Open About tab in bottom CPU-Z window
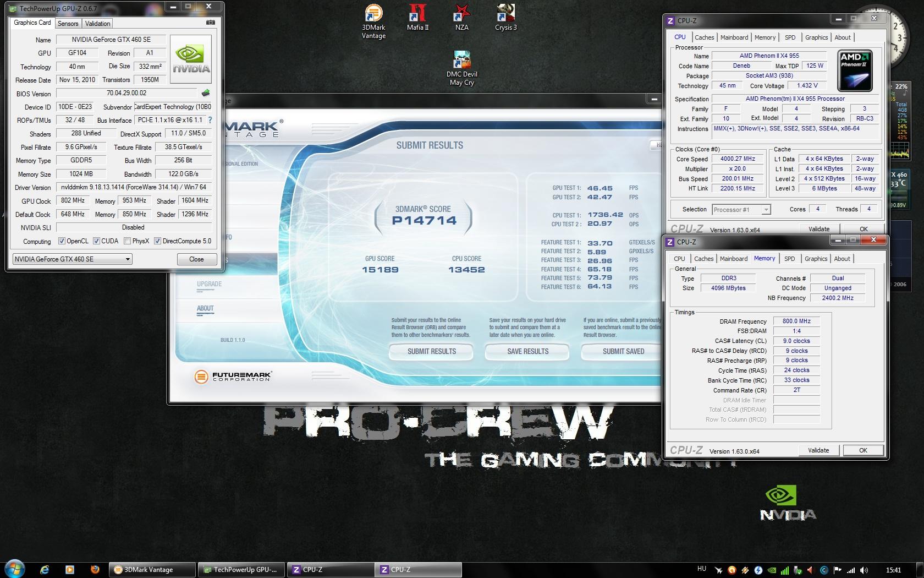 click(x=842, y=259)
